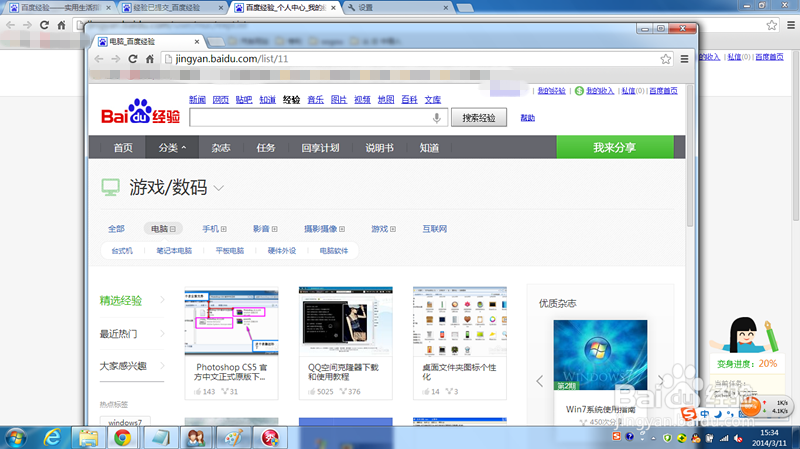Expand the 摄影摄像 category plus box
This screenshot has height=449, width=800.
(x=342, y=229)
